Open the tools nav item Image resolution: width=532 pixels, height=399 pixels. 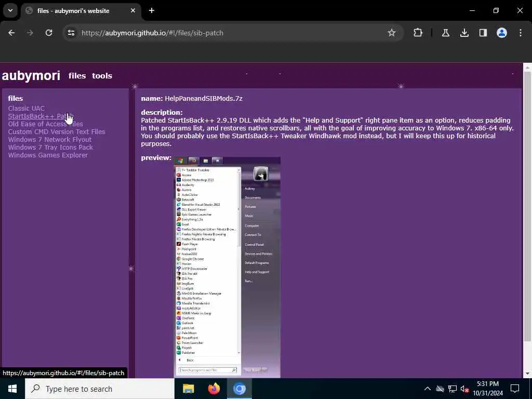click(x=102, y=76)
